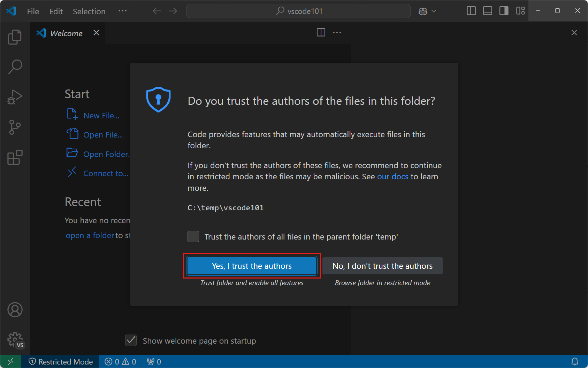Open Source Control view
The image size is (588, 368).
(15, 127)
